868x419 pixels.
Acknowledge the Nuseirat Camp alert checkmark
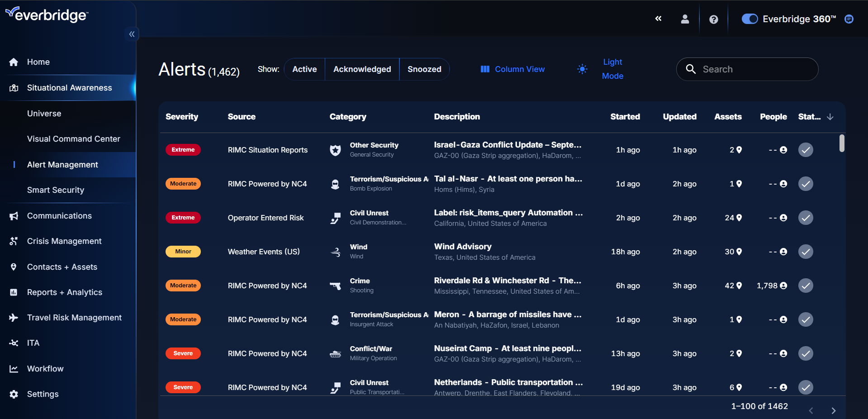tap(806, 353)
